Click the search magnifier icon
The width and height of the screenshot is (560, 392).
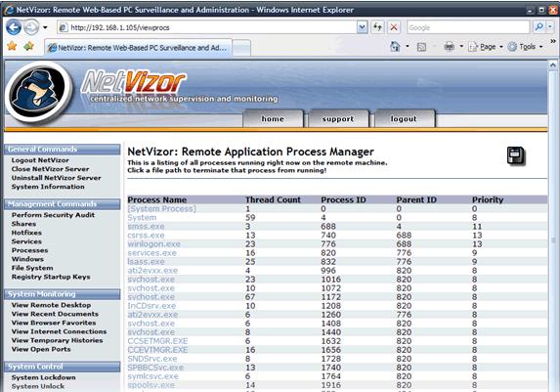coord(538,27)
